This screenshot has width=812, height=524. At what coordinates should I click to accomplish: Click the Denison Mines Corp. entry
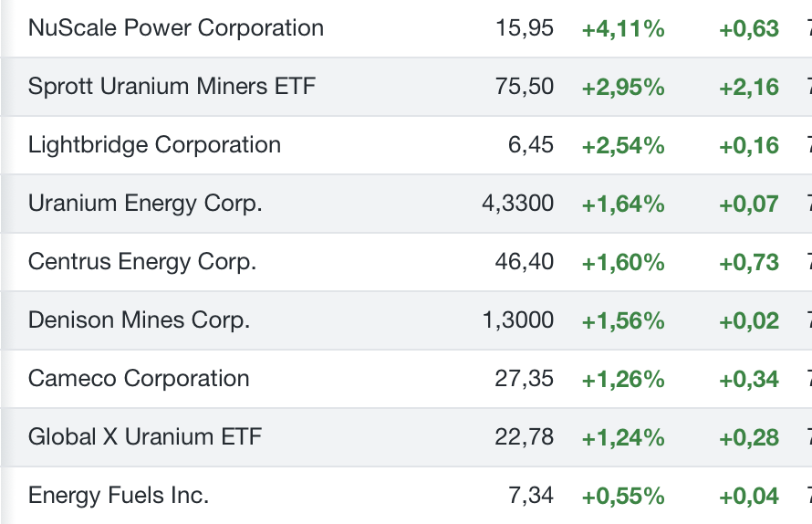139,320
